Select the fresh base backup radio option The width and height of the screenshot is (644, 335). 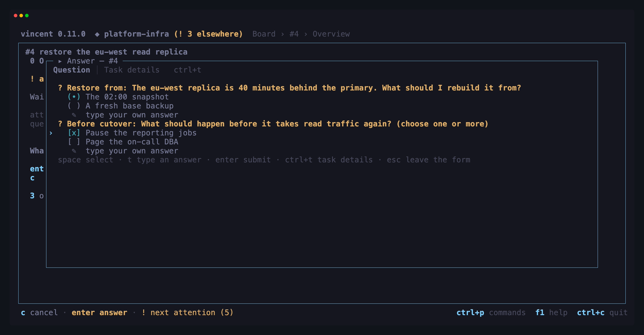(120, 106)
